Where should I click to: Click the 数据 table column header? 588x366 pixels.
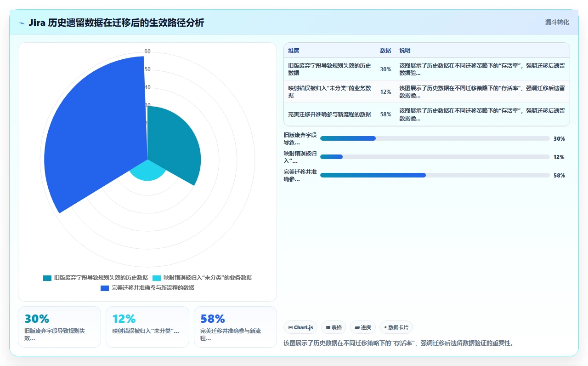click(x=385, y=51)
